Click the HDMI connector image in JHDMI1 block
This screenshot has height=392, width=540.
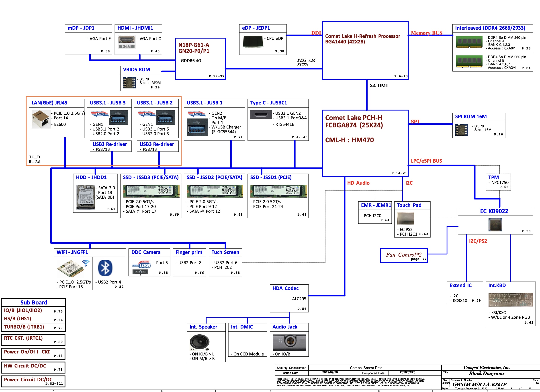pyautogui.click(x=127, y=42)
